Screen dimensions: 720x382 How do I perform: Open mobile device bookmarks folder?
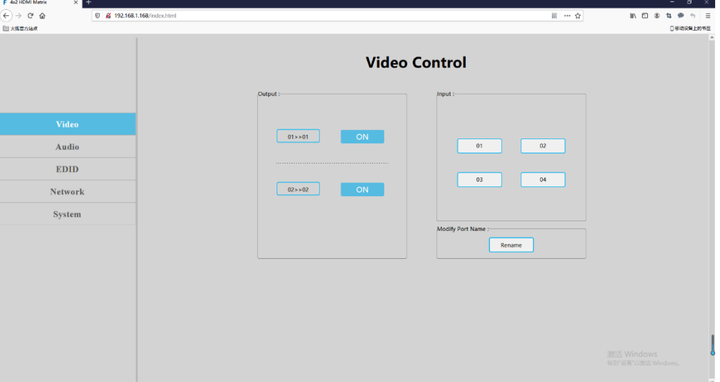pos(690,28)
